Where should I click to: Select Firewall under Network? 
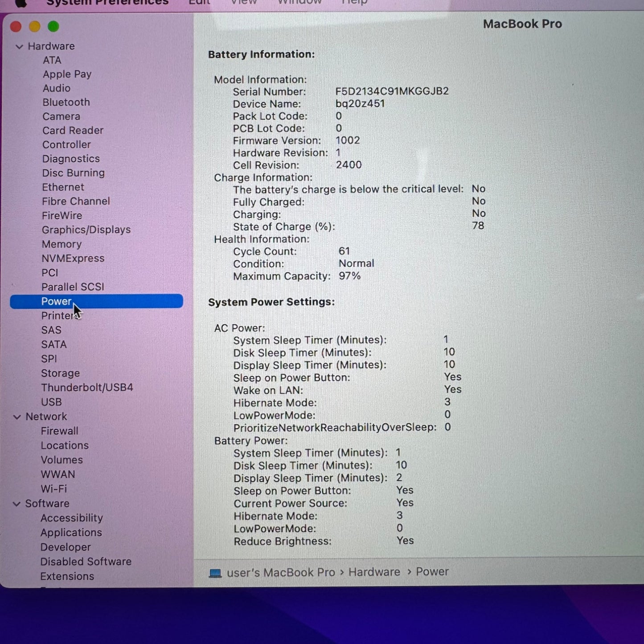59,431
